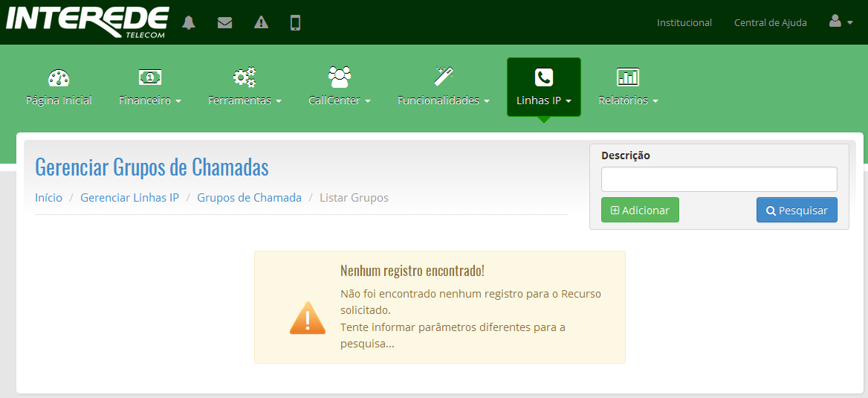
Task: Open the Institucional menu link
Action: (x=684, y=23)
